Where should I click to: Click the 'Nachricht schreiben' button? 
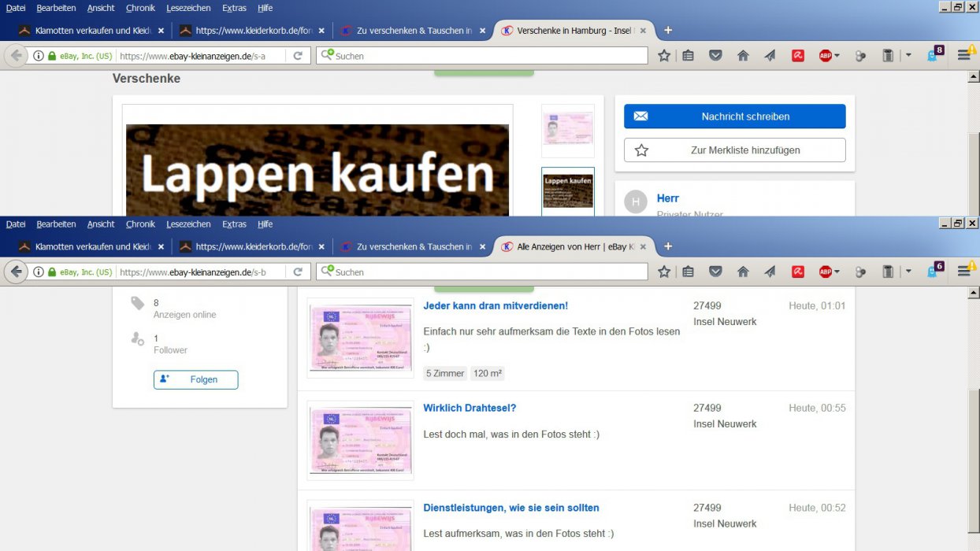coord(734,116)
